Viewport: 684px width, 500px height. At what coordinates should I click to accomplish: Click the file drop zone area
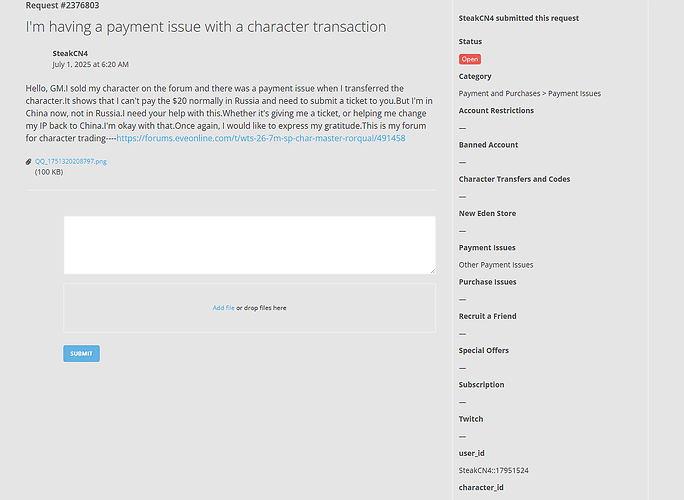(x=250, y=308)
